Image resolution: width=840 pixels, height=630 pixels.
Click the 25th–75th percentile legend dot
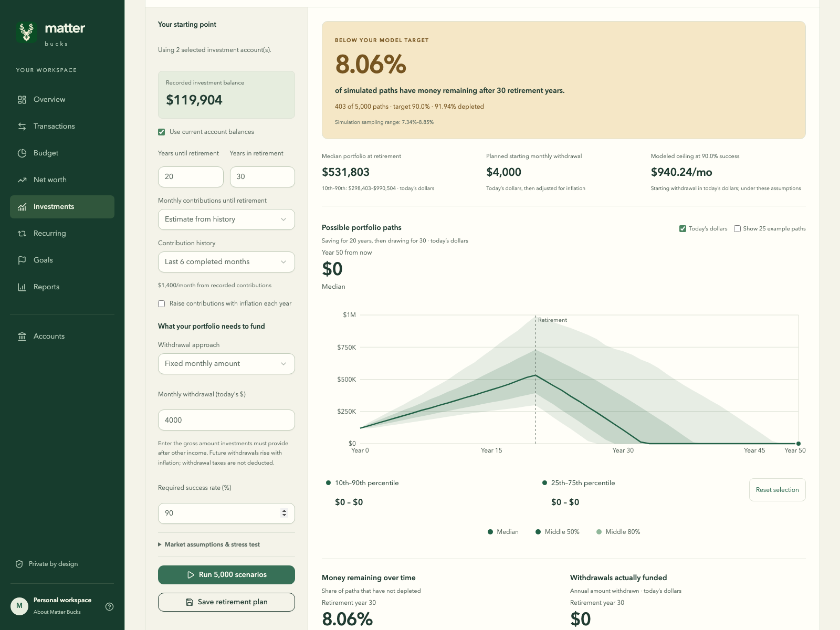(x=544, y=482)
